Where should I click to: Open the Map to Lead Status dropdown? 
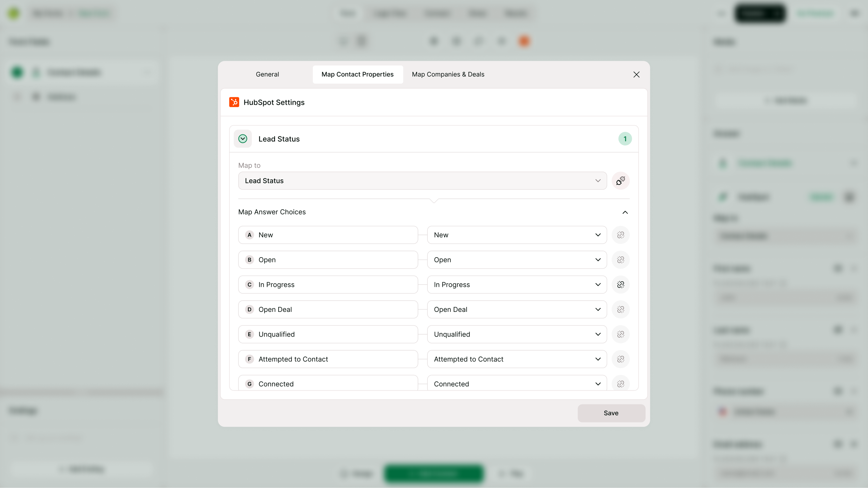pyautogui.click(x=423, y=181)
